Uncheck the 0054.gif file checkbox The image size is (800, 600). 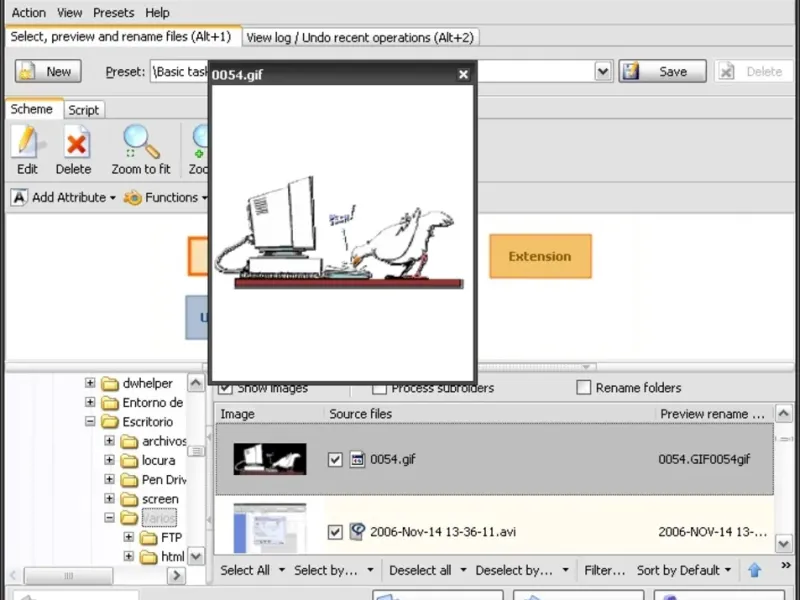[x=335, y=459]
